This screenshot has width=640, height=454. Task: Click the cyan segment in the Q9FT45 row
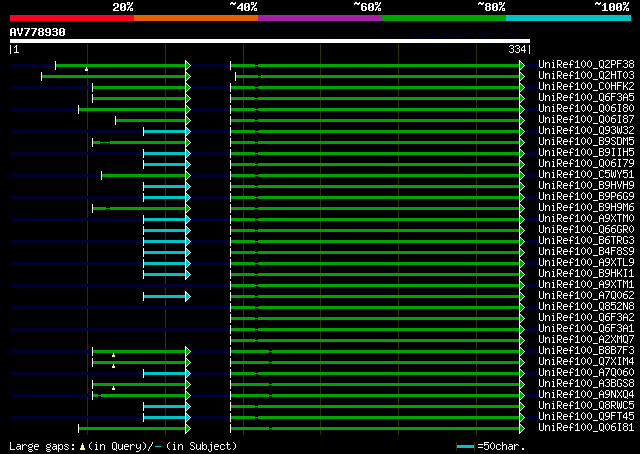165,417
